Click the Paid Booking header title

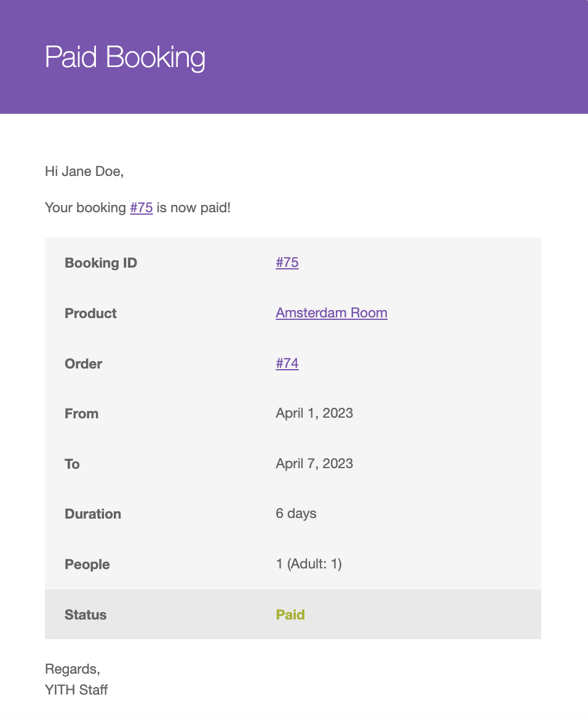[x=125, y=57]
